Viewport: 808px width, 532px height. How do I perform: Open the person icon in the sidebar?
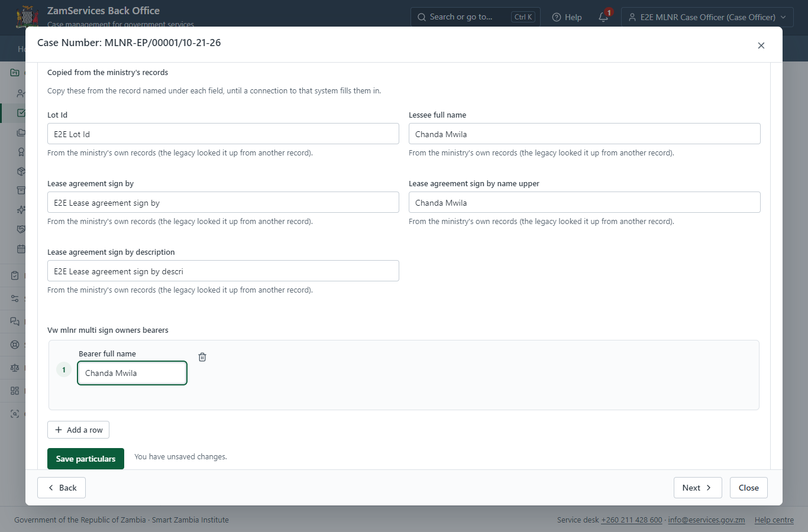coord(21,93)
